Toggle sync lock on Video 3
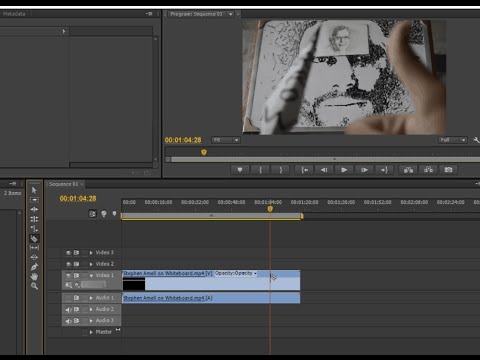480x360 pixels. (x=76, y=253)
